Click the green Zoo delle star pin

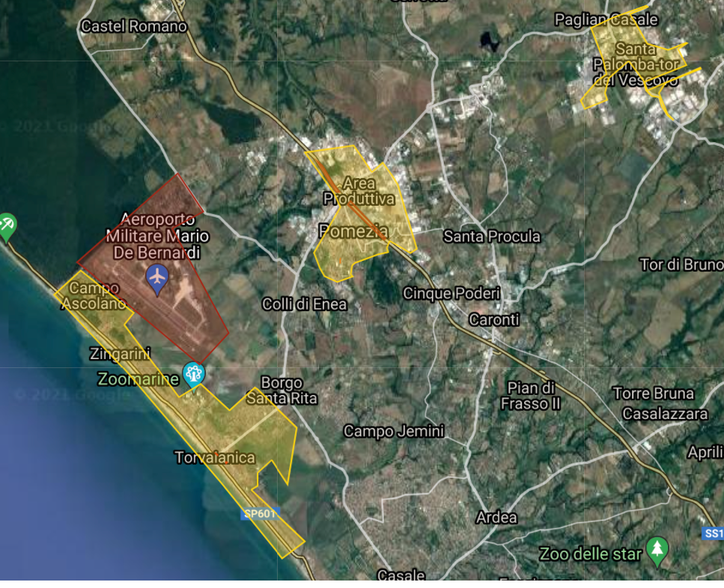657,550
